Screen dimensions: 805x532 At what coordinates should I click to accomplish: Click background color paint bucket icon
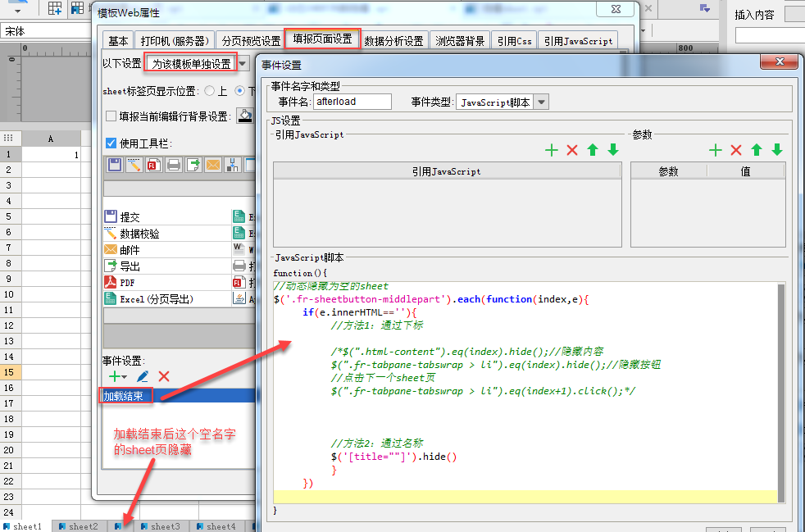pyautogui.click(x=245, y=116)
